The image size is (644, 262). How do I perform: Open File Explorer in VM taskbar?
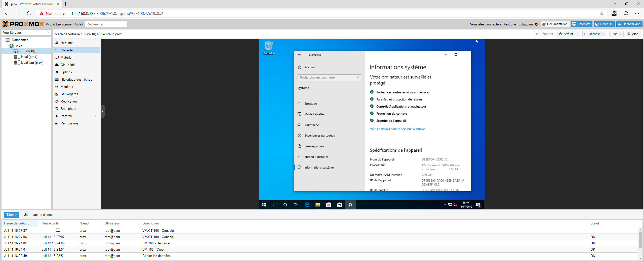[x=318, y=205]
